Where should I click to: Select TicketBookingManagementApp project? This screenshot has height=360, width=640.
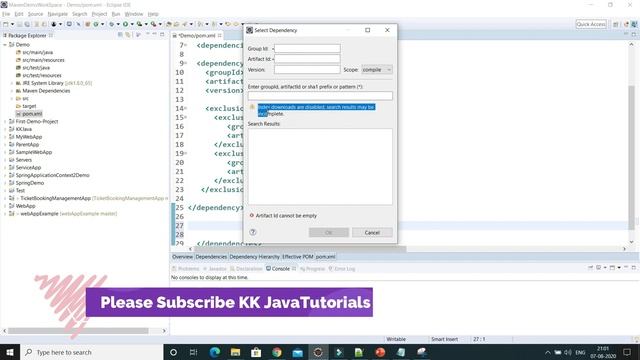(56, 198)
